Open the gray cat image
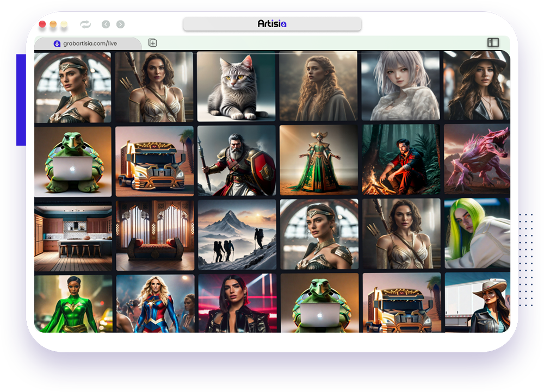Screen dimensions: 544x392 click(x=236, y=86)
